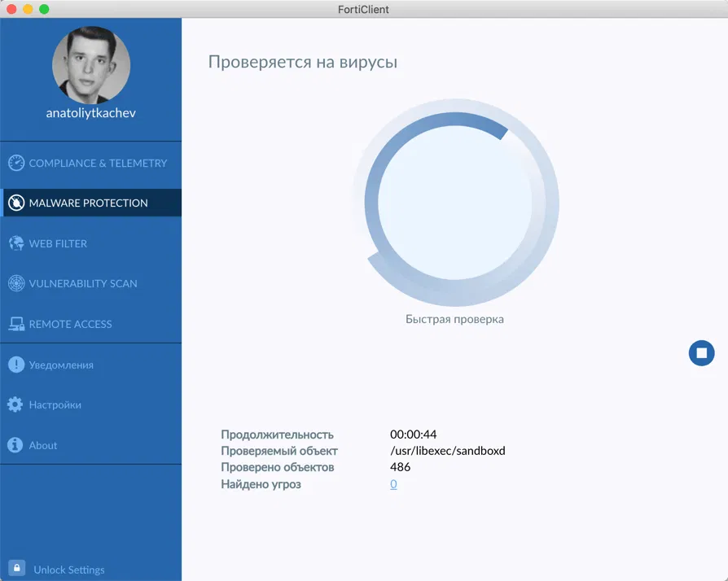Click the Проверяется на вирусы heading
This screenshot has width=728, height=581.
click(303, 62)
